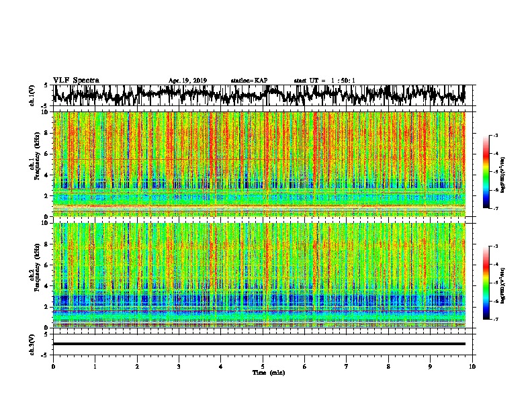This screenshot has width=532, height=411.
Task: Click the '-3' label on ch.1 colorbar
Action: (495, 135)
